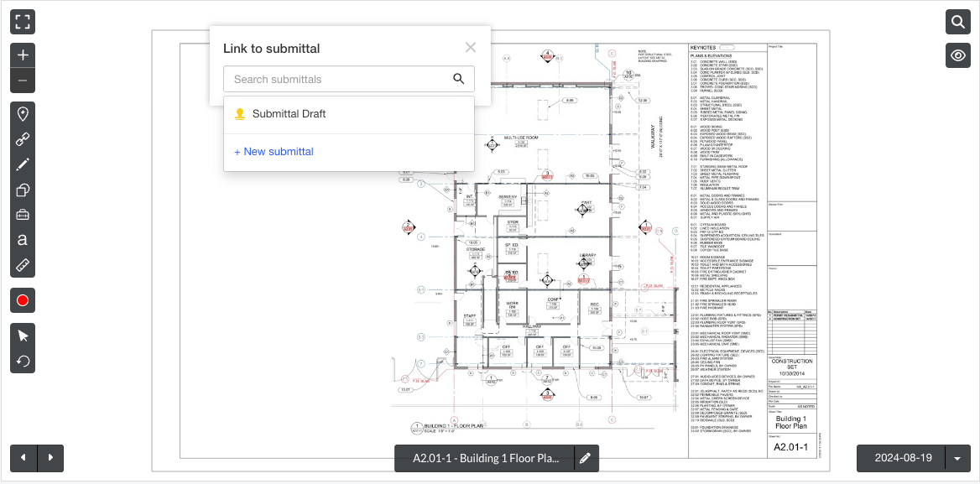Select the arrow pointer tool
Viewport: 980px width, 484px height.
click(23, 336)
